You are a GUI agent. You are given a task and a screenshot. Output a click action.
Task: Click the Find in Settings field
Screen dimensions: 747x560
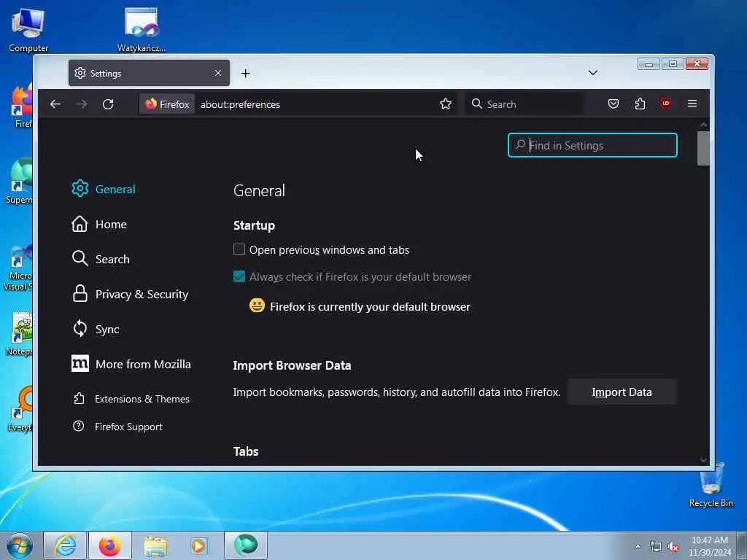click(592, 145)
